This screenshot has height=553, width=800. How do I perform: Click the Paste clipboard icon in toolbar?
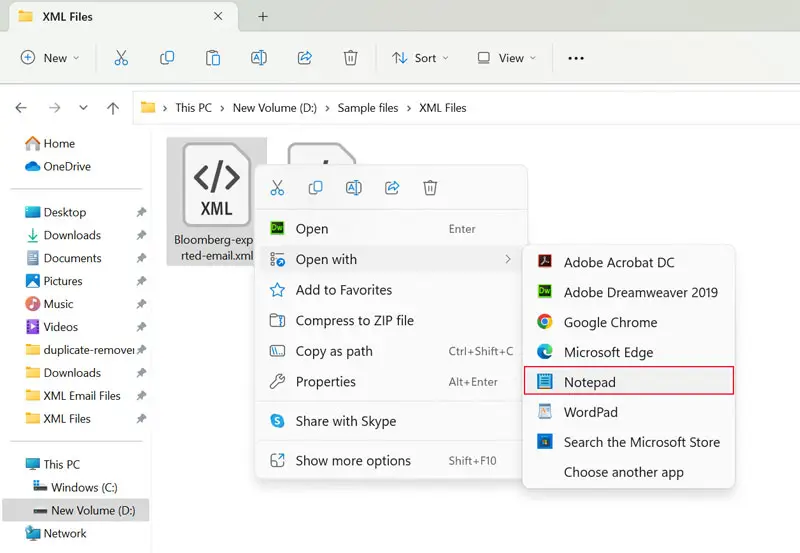[x=213, y=58]
